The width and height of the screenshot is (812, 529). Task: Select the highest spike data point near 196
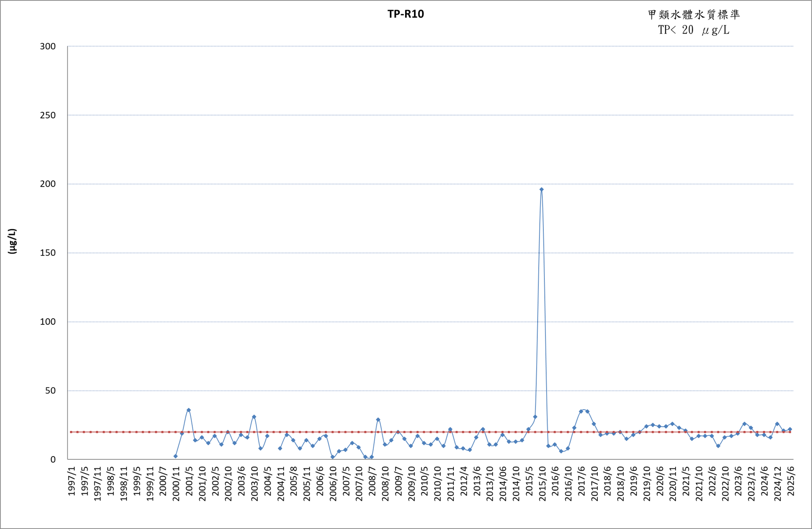tap(541, 189)
